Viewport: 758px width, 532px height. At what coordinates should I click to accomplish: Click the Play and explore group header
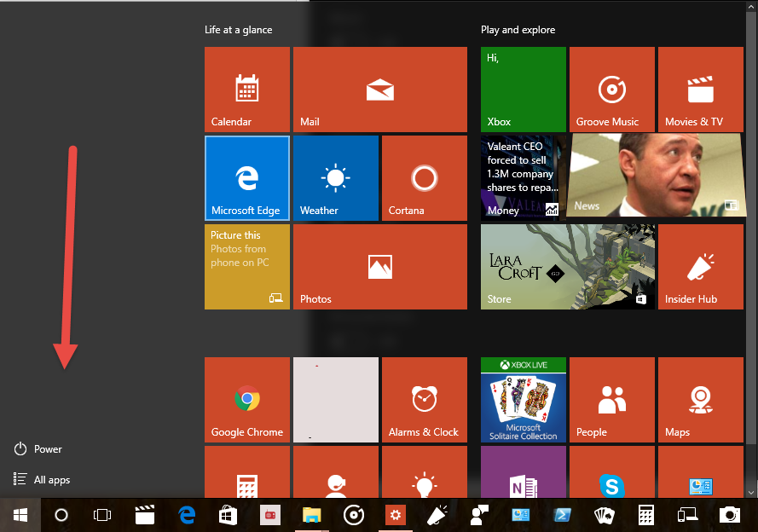pos(518,30)
